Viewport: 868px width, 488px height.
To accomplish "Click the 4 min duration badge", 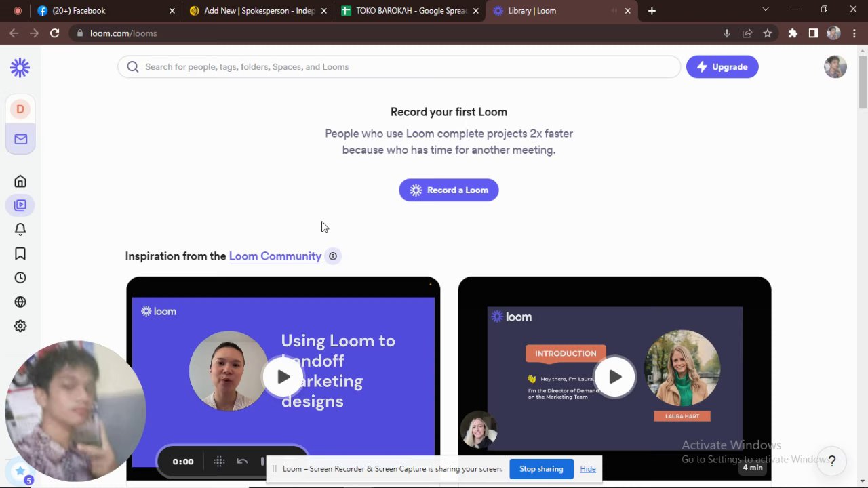I will 753,468.
